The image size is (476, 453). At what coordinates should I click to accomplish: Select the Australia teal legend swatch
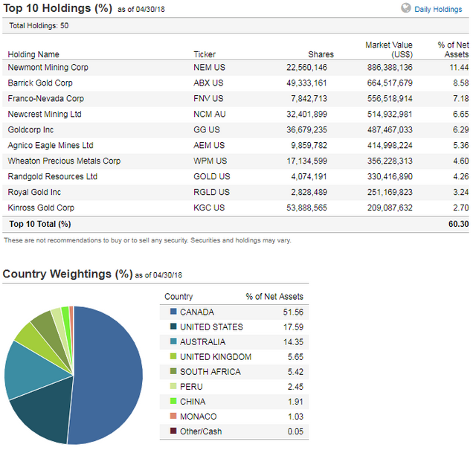pos(173,341)
